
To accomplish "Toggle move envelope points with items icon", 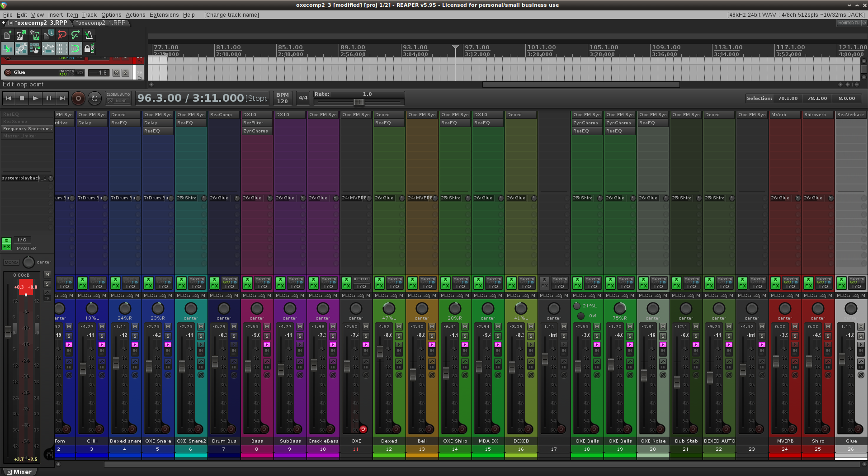I will [48, 48].
